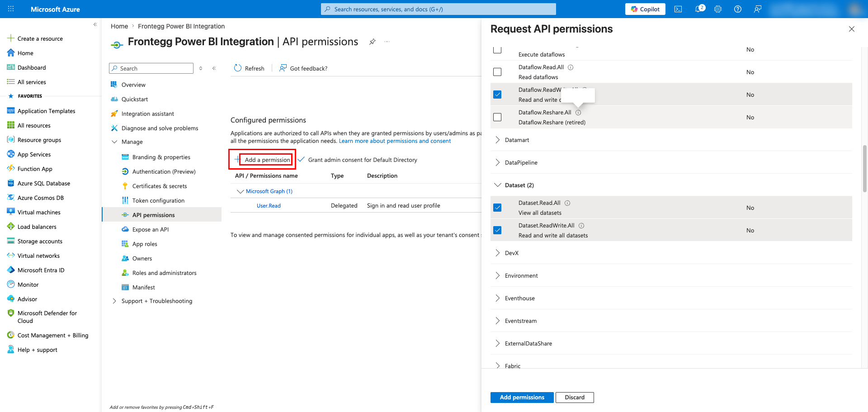Open notifications bell icon

point(699,9)
